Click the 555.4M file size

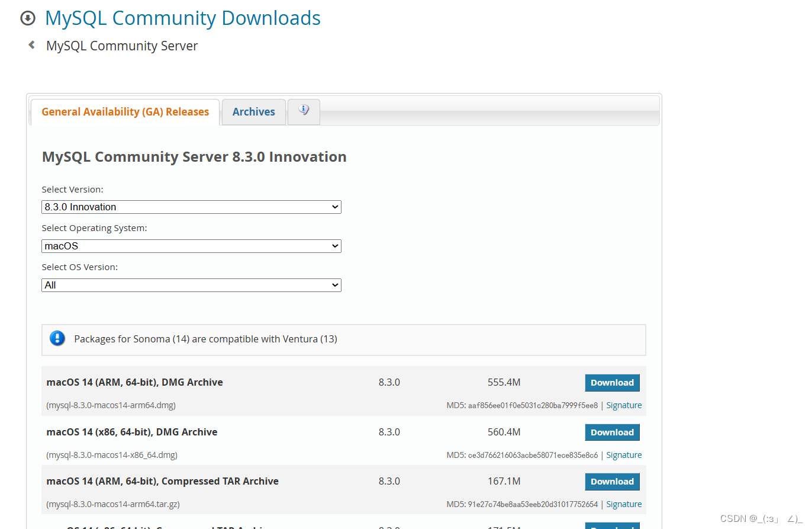(x=504, y=382)
